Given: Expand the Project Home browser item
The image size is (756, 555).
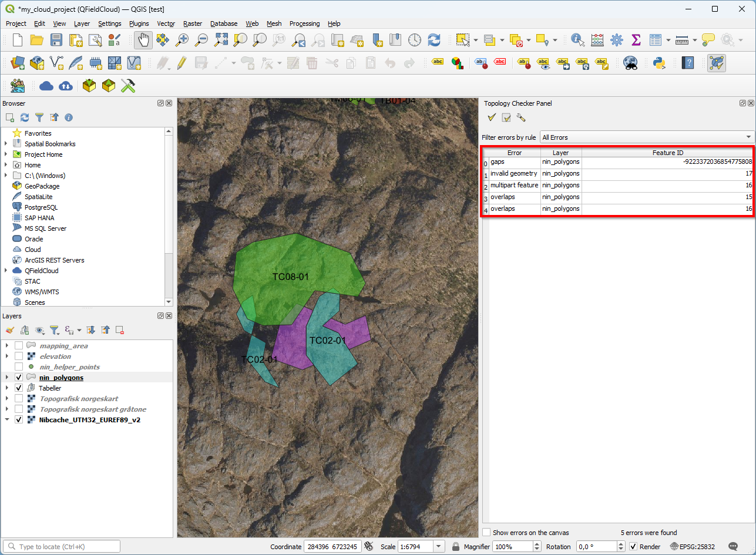Looking at the screenshot, I should pos(6,154).
